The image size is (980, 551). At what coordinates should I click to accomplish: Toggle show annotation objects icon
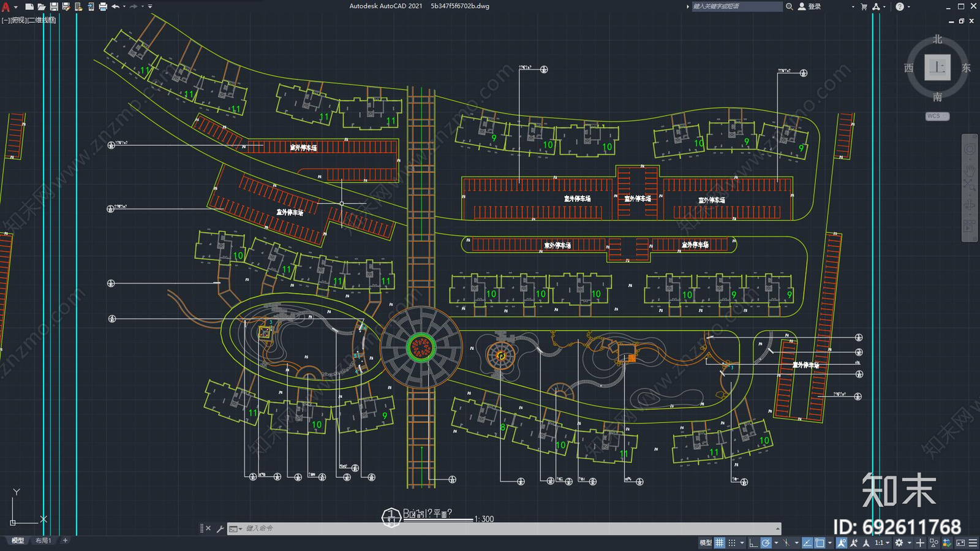pos(842,542)
